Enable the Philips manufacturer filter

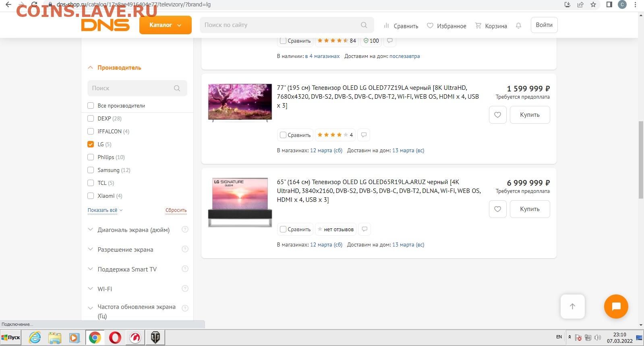pos(91,157)
